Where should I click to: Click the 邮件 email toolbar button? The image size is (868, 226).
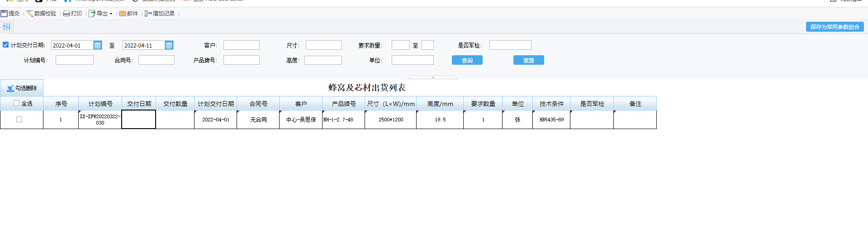[x=128, y=14]
